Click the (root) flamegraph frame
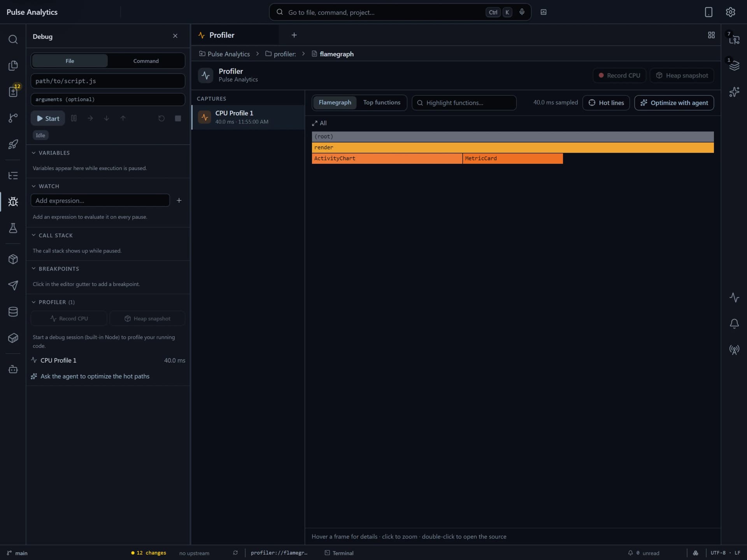 512,137
